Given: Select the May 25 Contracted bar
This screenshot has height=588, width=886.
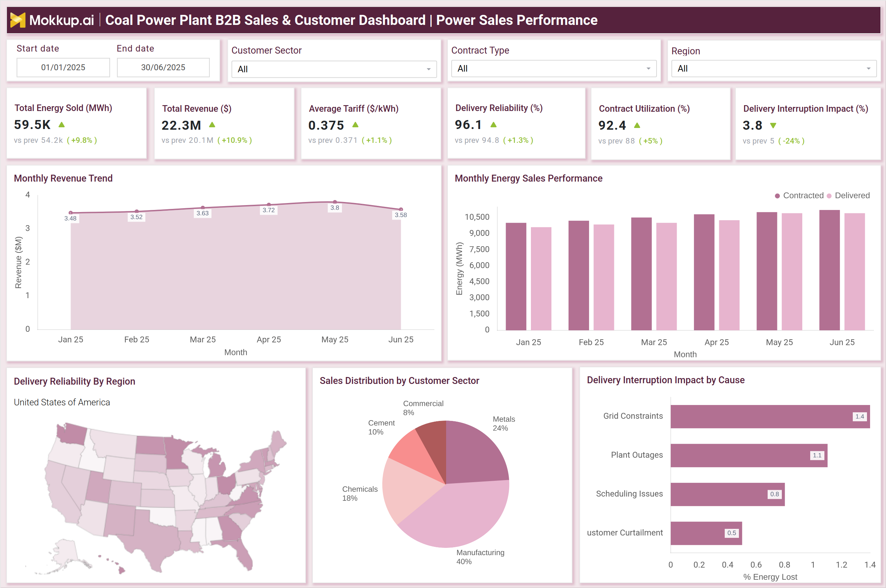Looking at the screenshot, I should click(767, 272).
